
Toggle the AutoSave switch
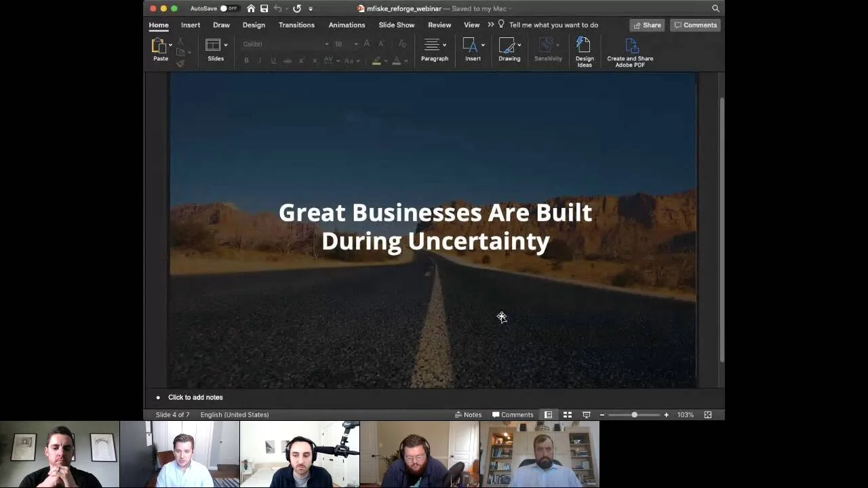tap(229, 9)
